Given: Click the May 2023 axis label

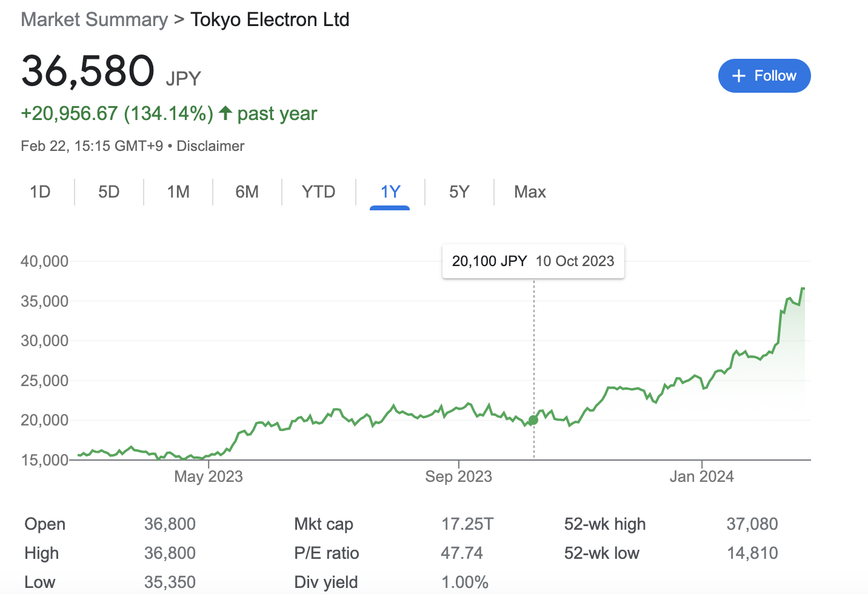Looking at the screenshot, I should pos(208,476).
